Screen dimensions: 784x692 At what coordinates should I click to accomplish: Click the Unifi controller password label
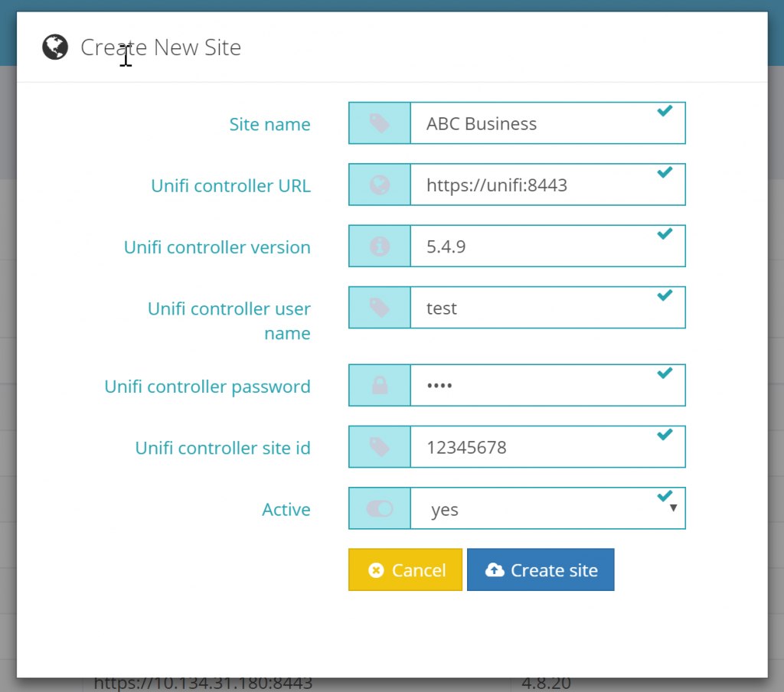click(207, 387)
